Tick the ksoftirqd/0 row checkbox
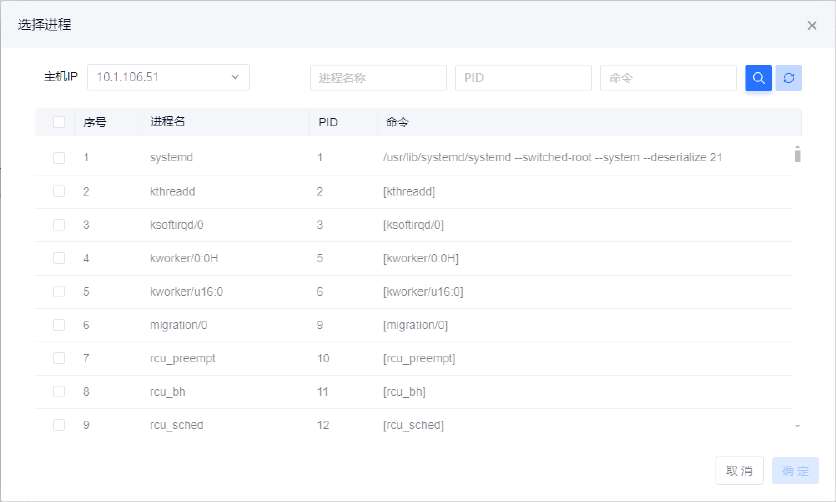 59,225
